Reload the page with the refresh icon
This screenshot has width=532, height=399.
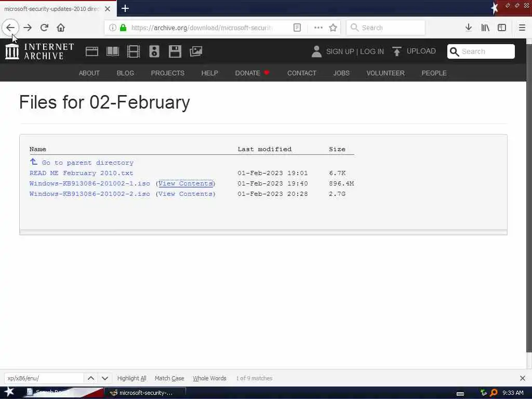pyautogui.click(x=44, y=28)
